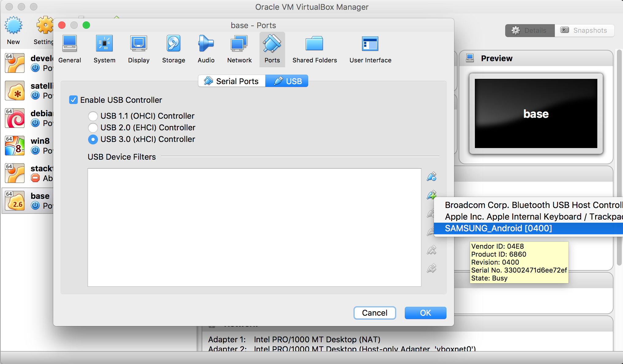623x364 pixels.
Task: Open the Shared Folders section
Action: pyautogui.click(x=314, y=49)
